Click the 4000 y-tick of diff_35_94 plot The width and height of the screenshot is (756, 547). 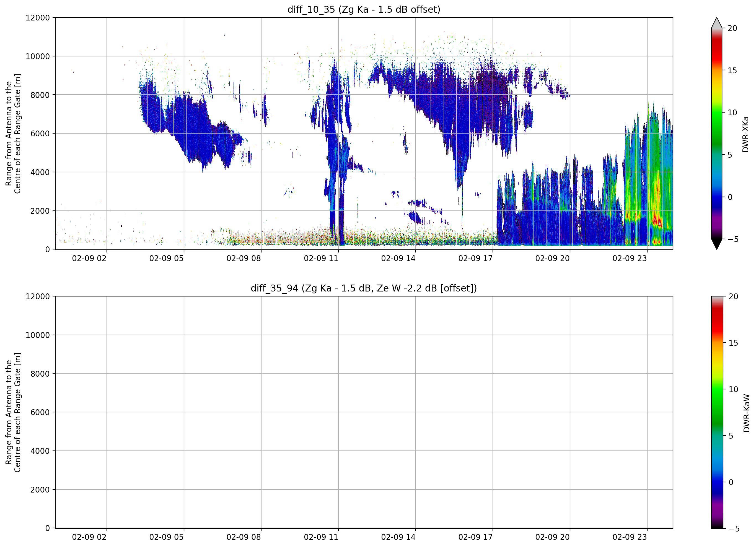[x=40, y=451]
